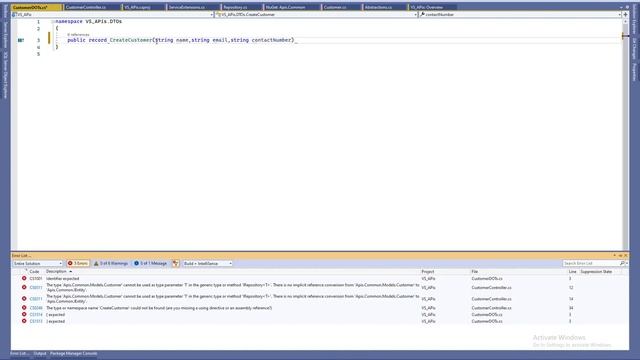Image resolution: width=640 pixels, height=360 pixels.
Task: Open the document tab well settings gear
Action: [x=627, y=7]
